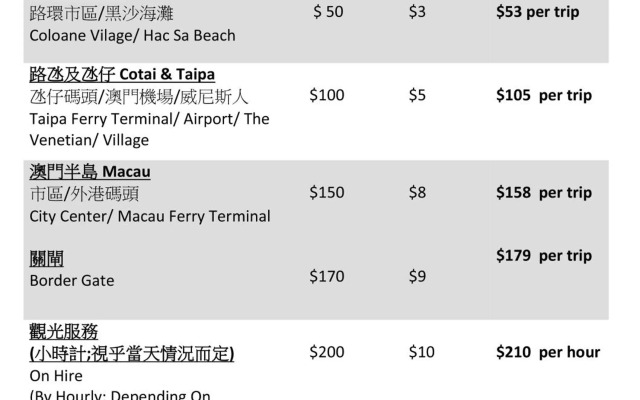Image resolution: width=640 pixels, height=400 pixels.
Task: Click the $158 per trip total
Action: 544,192
